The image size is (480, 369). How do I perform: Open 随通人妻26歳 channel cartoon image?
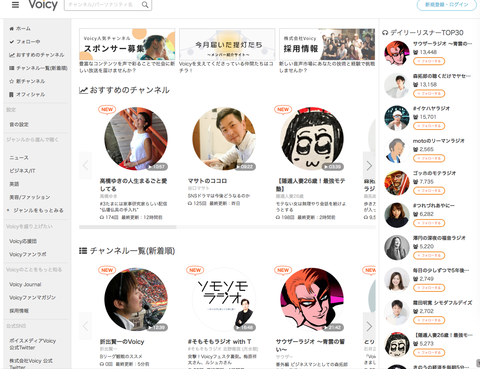click(312, 139)
